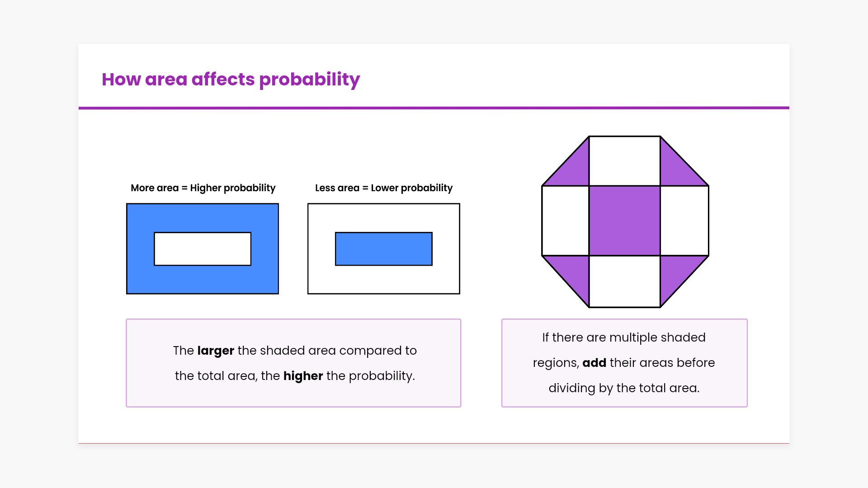Click the purple divider line under the title
The image size is (868, 488).
434,108
